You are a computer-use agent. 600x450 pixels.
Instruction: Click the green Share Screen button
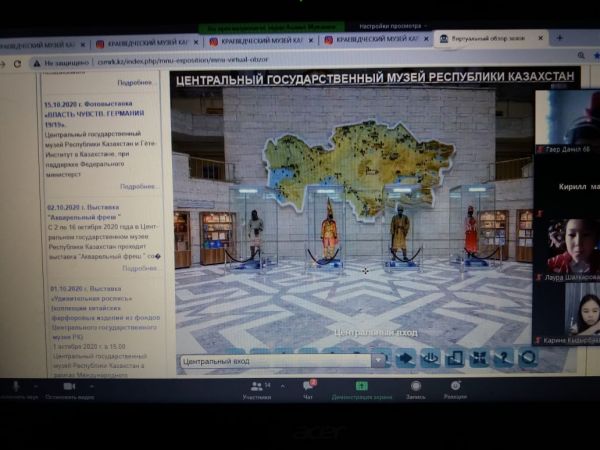point(361,387)
